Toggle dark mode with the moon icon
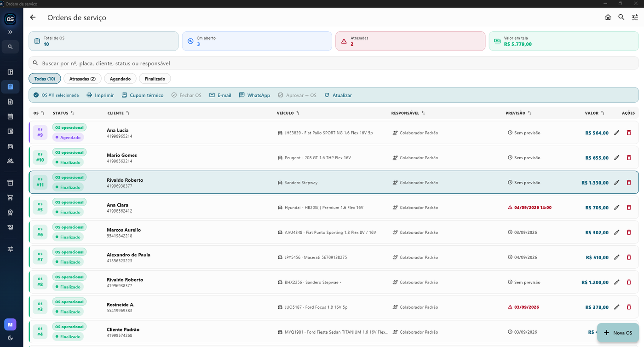The width and height of the screenshot is (644, 347). click(x=10, y=338)
